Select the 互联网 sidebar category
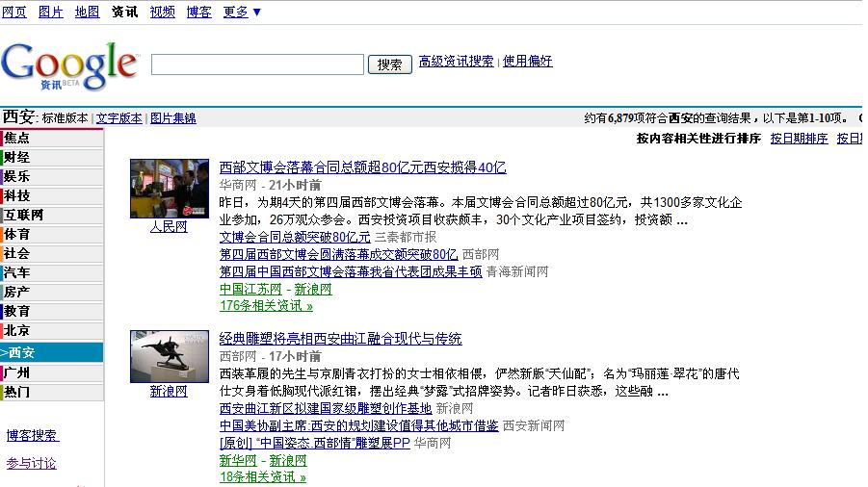Viewport: 868px width, 487px height. tap(51, 215)
